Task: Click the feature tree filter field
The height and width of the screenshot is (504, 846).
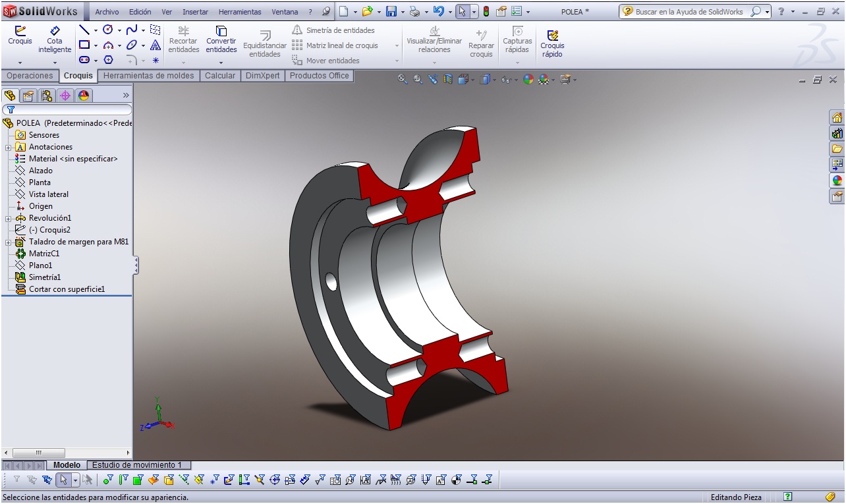Action: pos(67,109)
